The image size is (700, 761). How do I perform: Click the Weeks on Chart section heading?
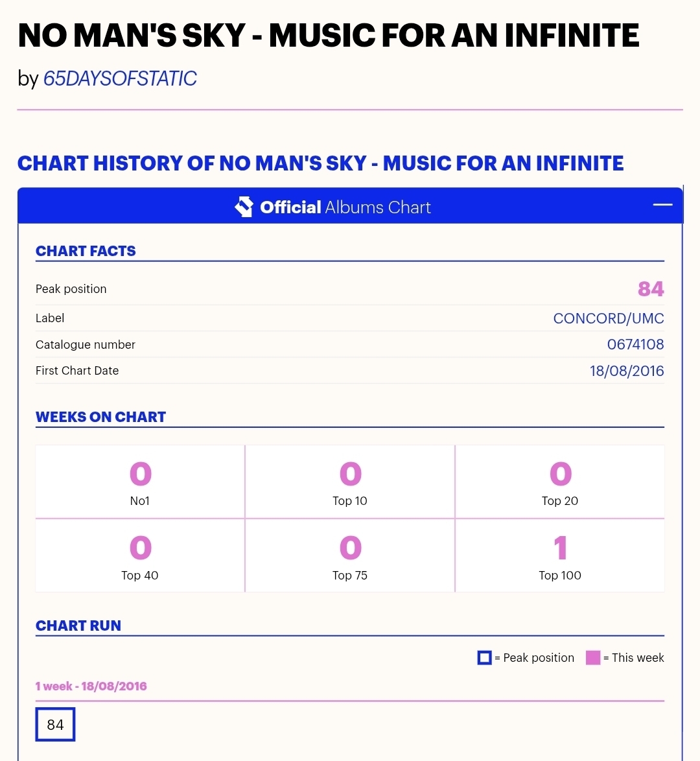100,417
